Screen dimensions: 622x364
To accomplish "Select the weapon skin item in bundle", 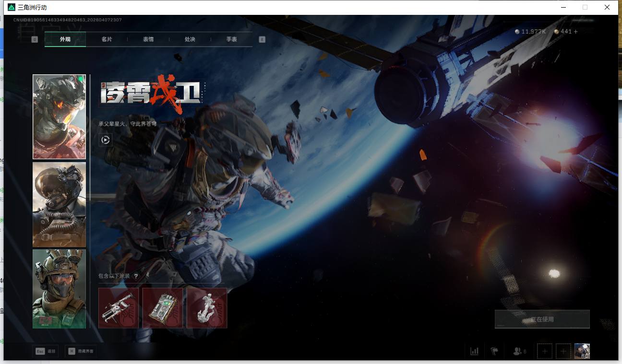I will pyautogui.click(x=119, y=308).
